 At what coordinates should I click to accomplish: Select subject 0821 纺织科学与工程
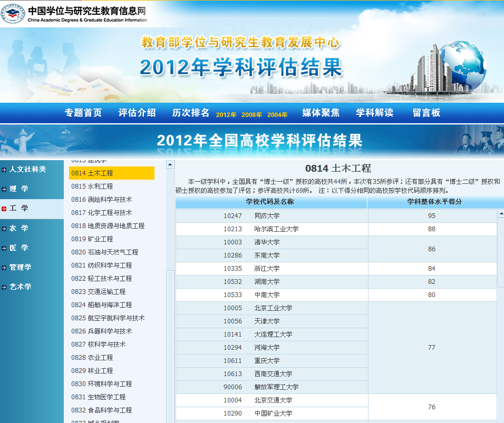point(102,265)
